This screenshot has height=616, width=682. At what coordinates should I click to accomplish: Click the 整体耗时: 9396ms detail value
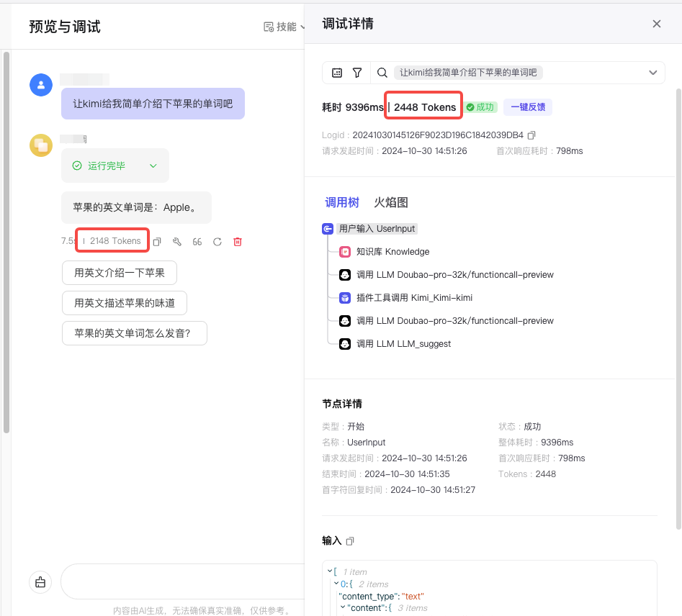(557, 443)
